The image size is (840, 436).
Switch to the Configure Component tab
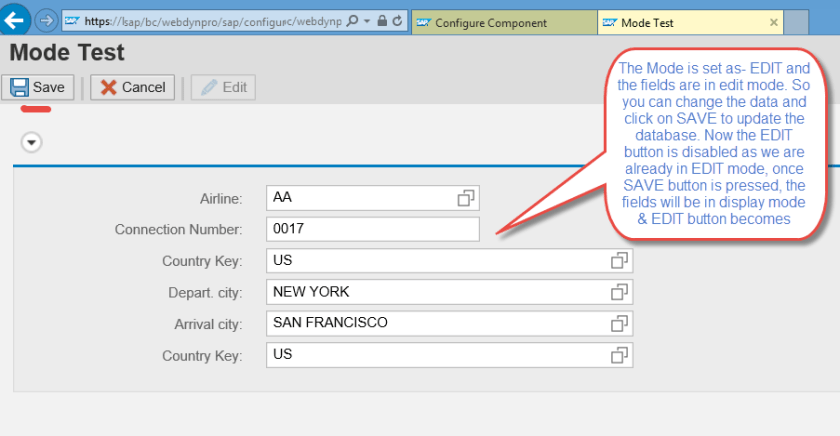click(x=490, y=22)
